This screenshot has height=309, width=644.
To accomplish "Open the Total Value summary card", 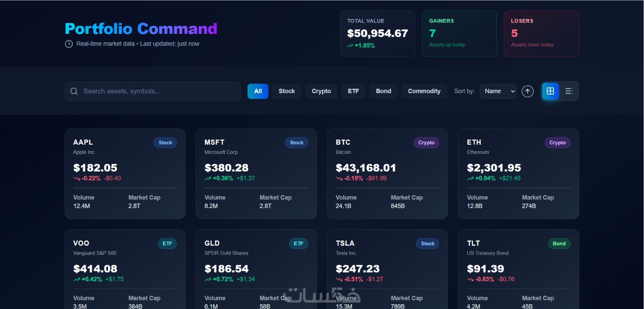I will (x=378, y=34).
